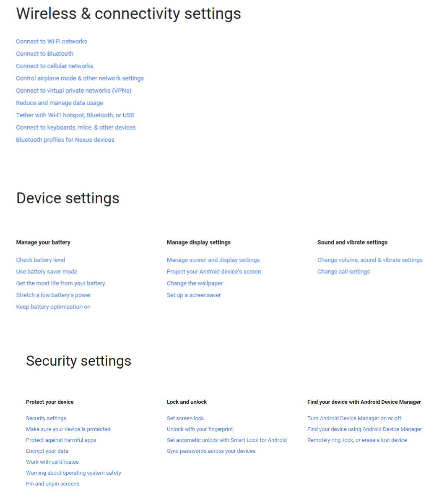Open Sync passwords across your devices
The image size is (439, 504).
click(x=211, y=451)
